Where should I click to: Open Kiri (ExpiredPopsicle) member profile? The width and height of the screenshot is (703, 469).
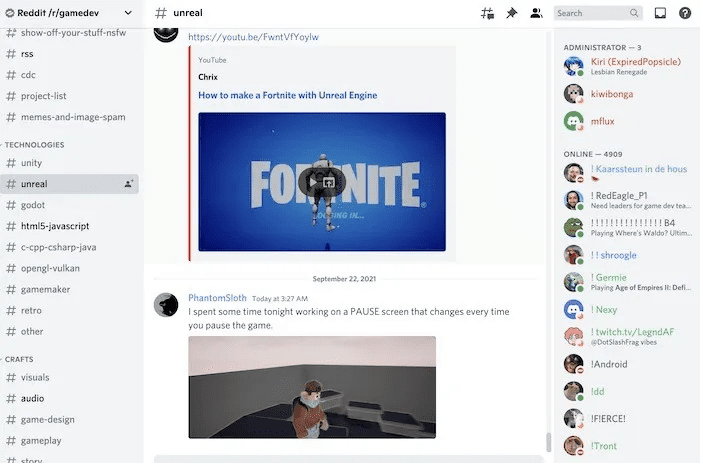[626, 66]
